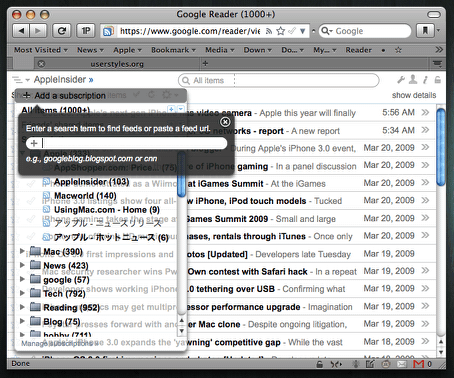Click the edit note icon in status bar
Viewport: 454px width, 378px height.
[370, 364]
